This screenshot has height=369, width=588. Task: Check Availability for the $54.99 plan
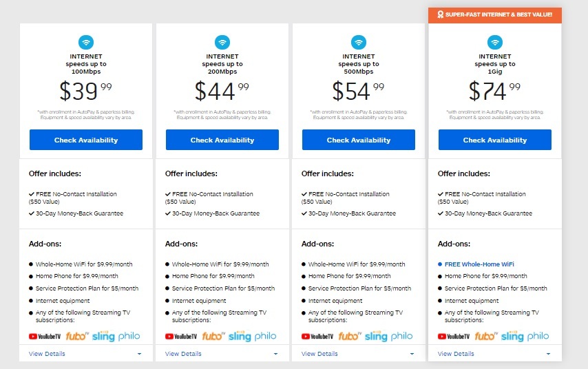(x=359, y=140)
